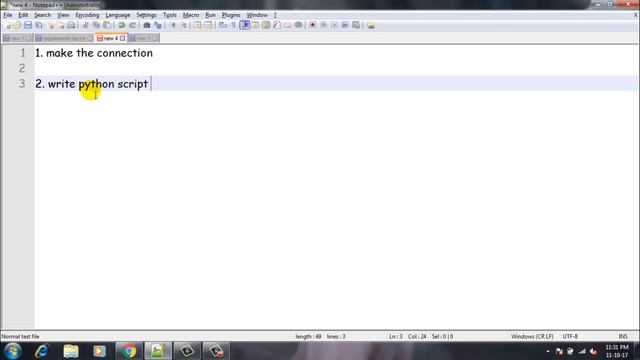Toggle the Function List toolbar icon
This screenshot has height=360, width=640.
pyautogui.click(x=277, y=25)
